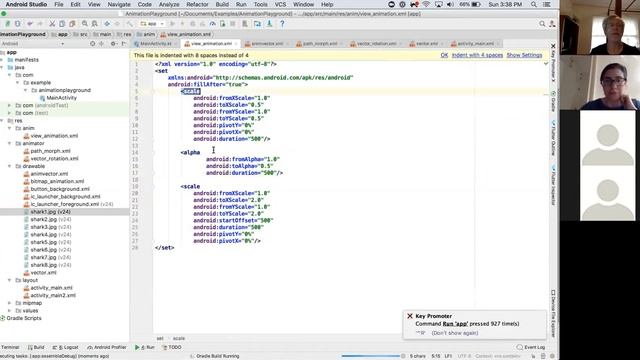
Task: Click 'Indent with 4 spaces' link
Action: pyautogui.click(x=477, y=55)
